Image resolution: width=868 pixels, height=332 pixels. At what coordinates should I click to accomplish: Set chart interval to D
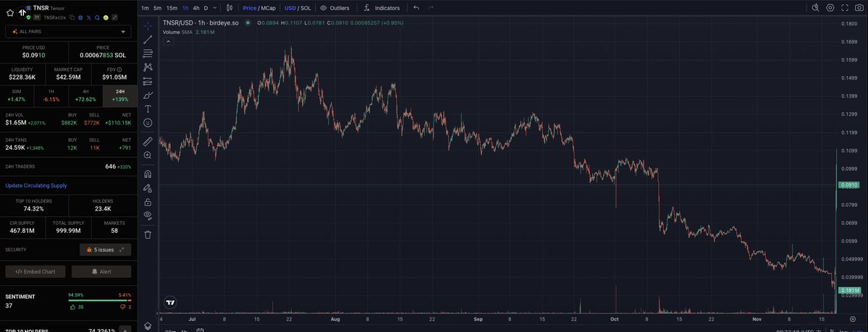[x=206, y=8]
